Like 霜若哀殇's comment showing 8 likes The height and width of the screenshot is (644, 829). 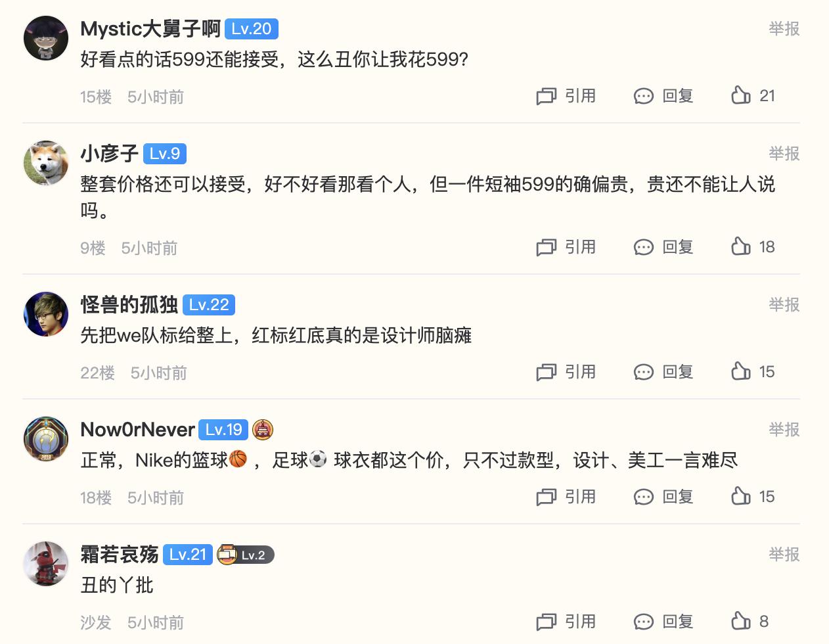tap(742, 621)
